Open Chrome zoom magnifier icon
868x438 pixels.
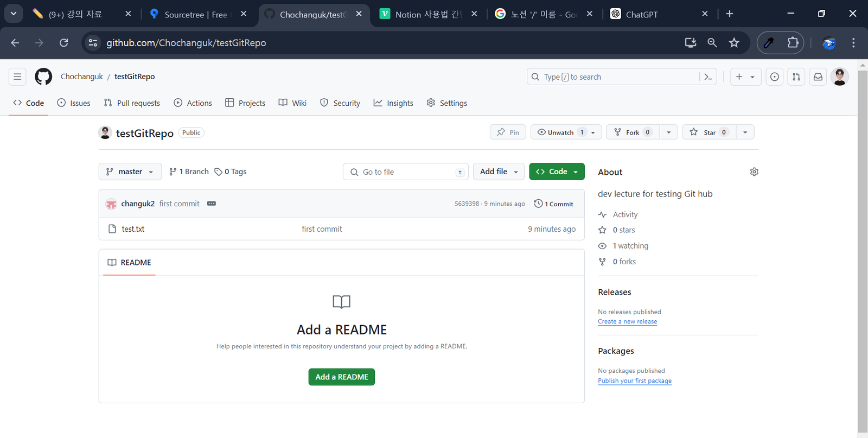tap(712, 43)
